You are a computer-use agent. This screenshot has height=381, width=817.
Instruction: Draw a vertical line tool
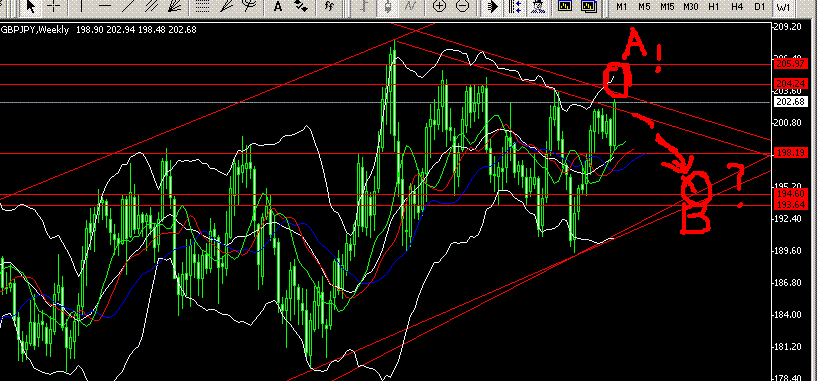click(82, 6)
